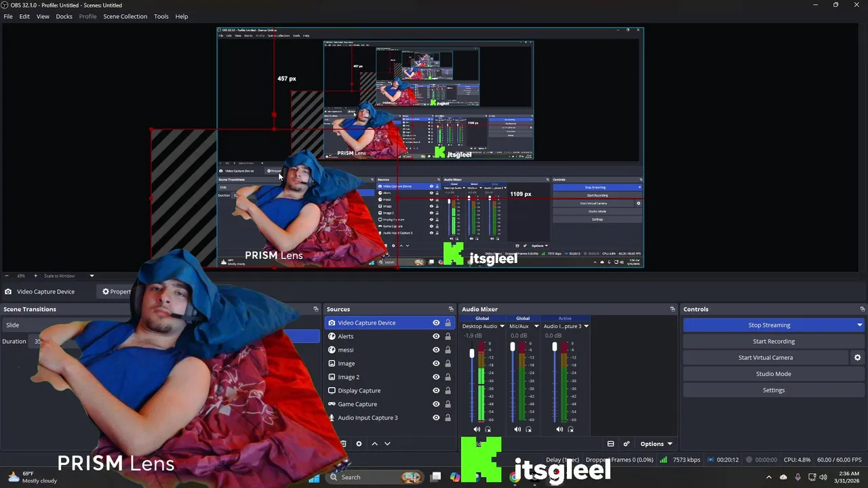This screenshot has width=868, height=488.
Task: Open the Tools menu
Action: tap(161, 16)
